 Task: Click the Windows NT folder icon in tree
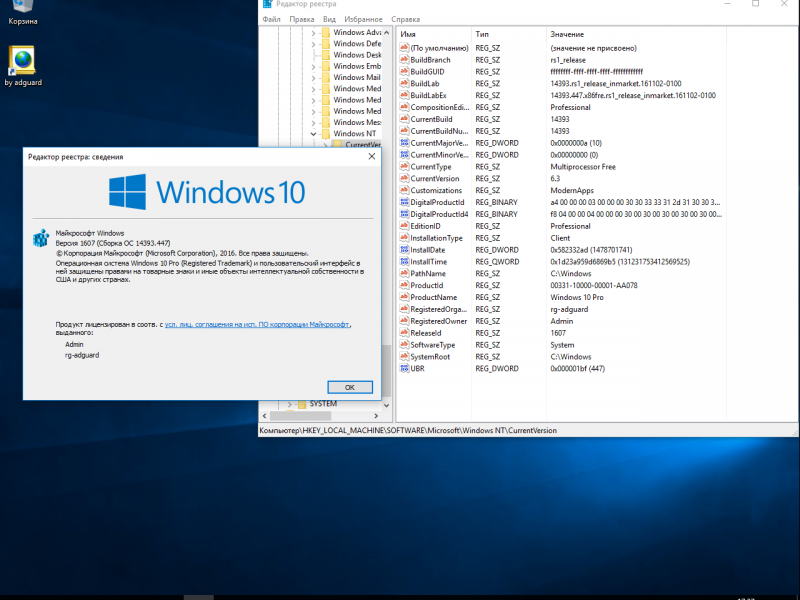pos(326,134)
